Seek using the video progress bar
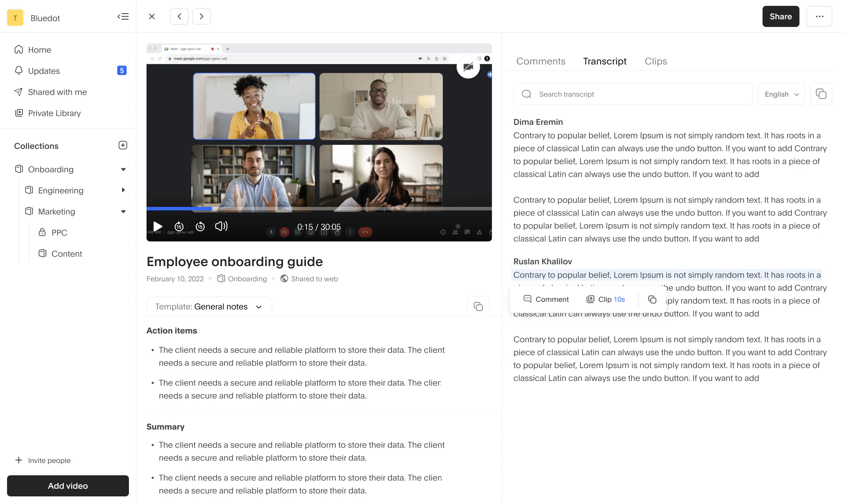 pos(319,208)
